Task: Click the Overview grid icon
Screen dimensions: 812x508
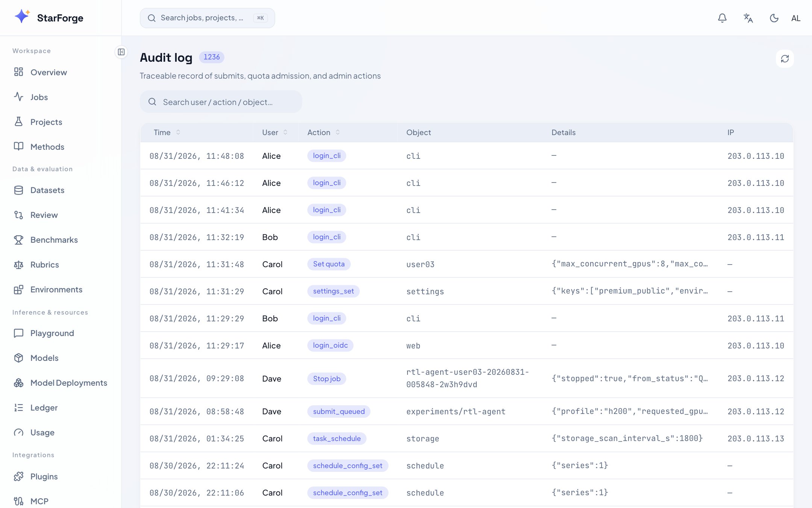Action: pos(18,72)
